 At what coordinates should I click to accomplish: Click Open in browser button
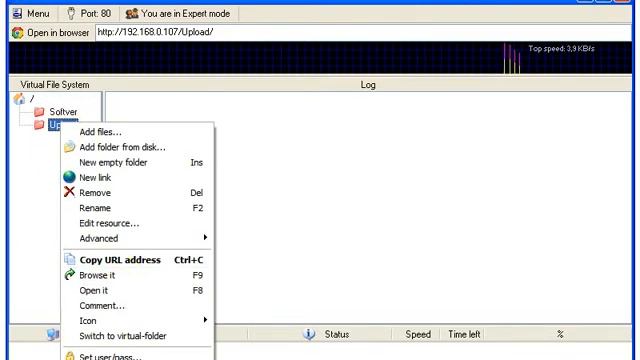tap(51, 33)
